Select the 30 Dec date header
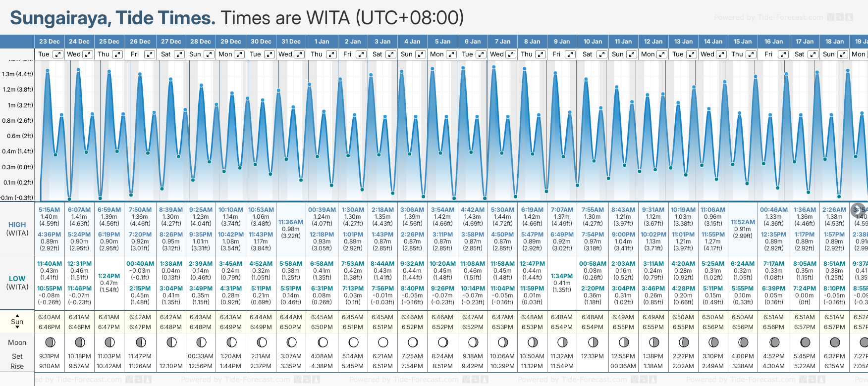 (261, 42)
